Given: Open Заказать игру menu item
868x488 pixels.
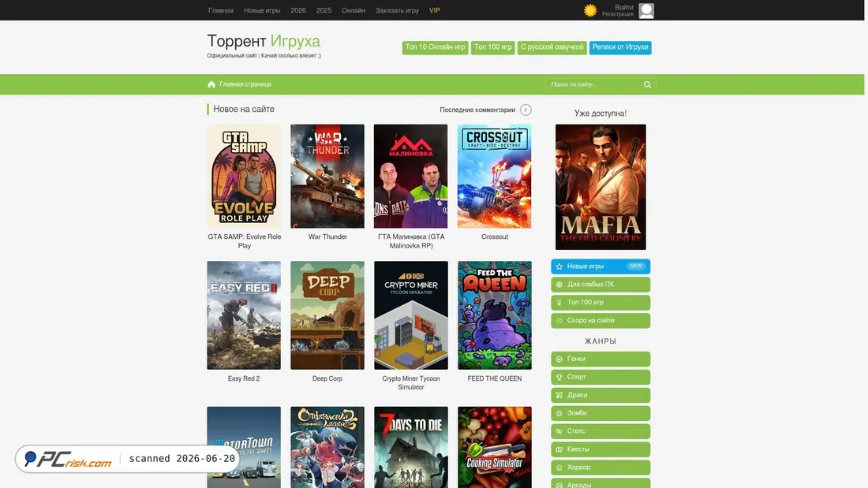Looking at the screenshot, I should (x=397, y=10).
